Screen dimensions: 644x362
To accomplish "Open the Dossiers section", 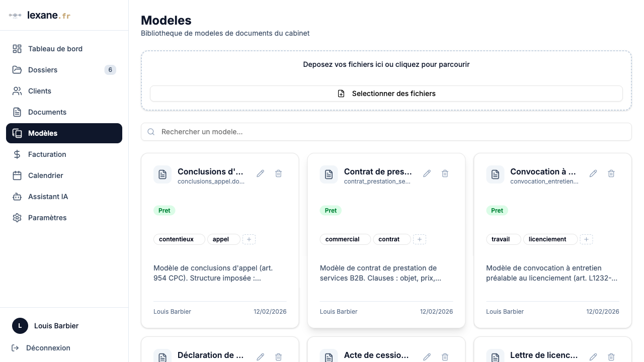I will [43, 70].
